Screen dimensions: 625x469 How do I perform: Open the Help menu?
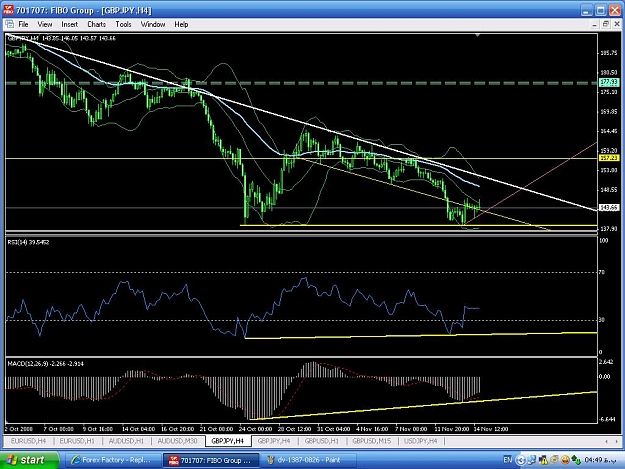(181, 24)
